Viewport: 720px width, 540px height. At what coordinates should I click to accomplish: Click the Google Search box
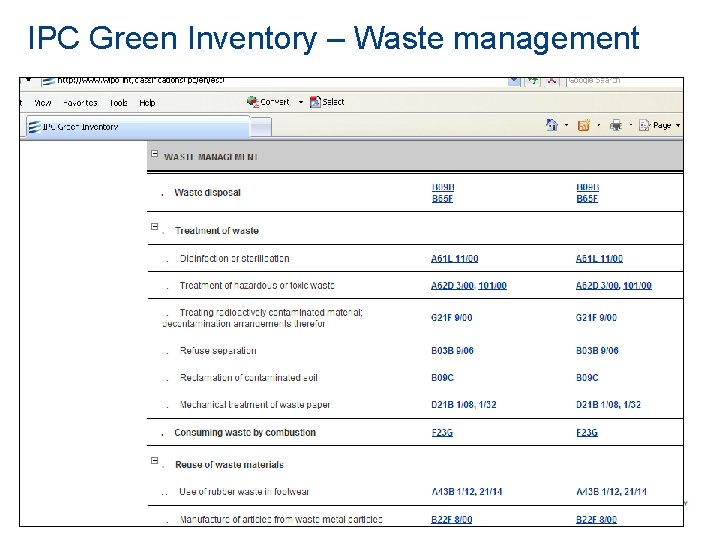(622, 81)
